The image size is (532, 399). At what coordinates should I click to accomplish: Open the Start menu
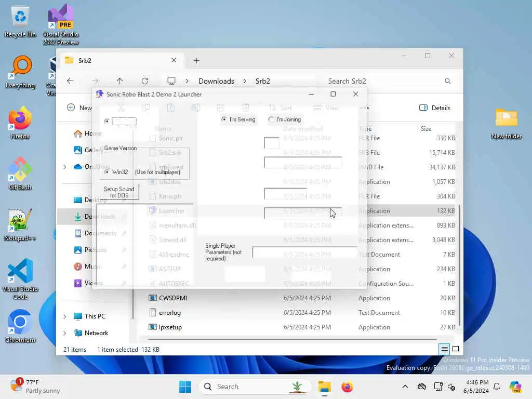point(185,387)
